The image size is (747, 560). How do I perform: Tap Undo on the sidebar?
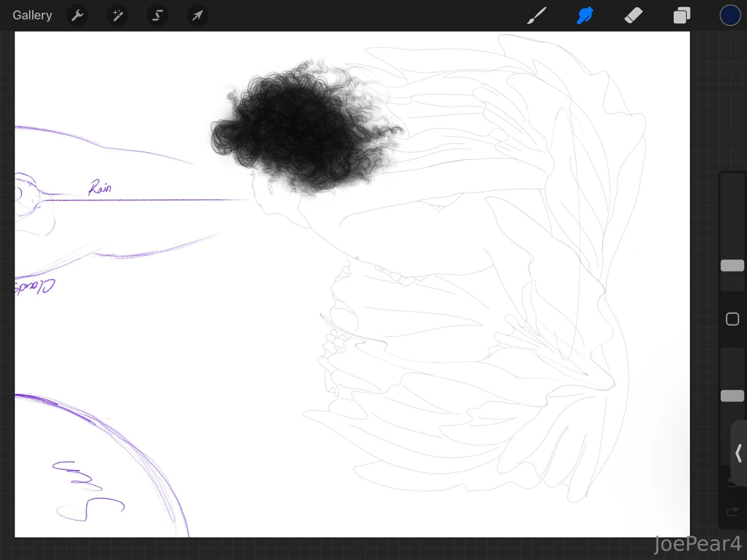pos(731,482)
